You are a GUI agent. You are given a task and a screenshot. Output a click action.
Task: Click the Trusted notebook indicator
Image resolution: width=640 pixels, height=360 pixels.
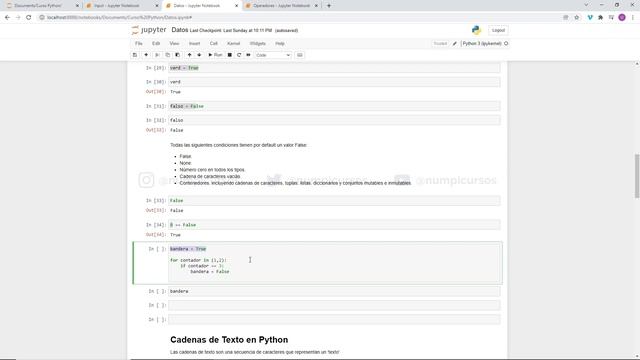[x=440, y=43]
